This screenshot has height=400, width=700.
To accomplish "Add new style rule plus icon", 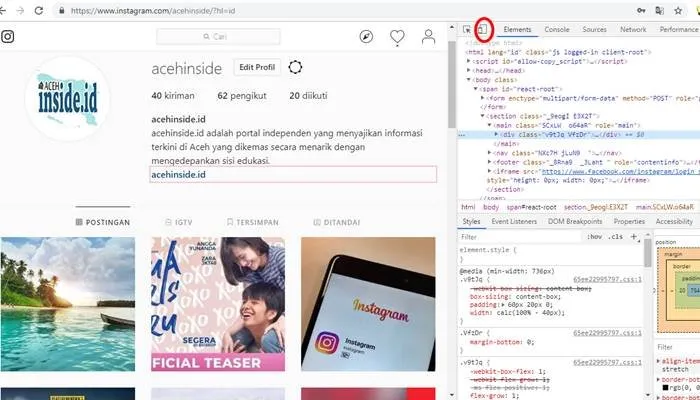I will coord(634,237).
